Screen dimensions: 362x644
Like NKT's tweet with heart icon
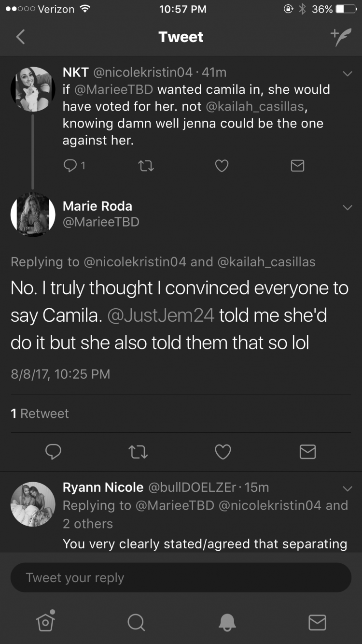pos(221,166)
